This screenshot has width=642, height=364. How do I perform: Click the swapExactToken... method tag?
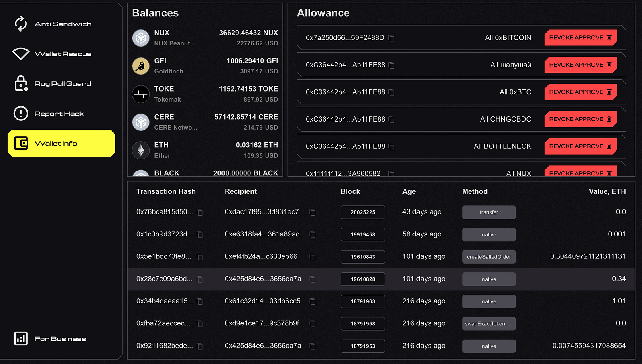click(489, 324)
